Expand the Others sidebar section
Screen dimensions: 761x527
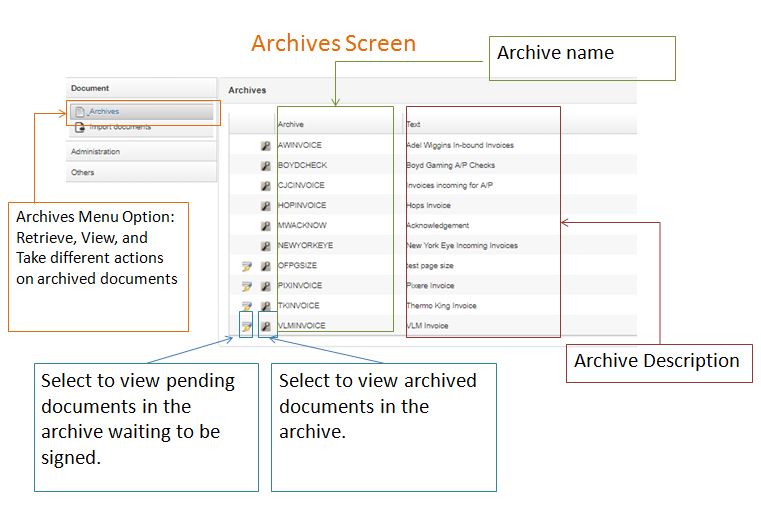141,172
